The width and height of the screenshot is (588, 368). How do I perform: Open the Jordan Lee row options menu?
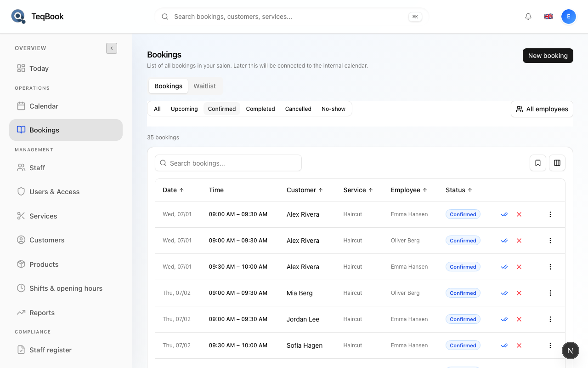tap(550, 319)
